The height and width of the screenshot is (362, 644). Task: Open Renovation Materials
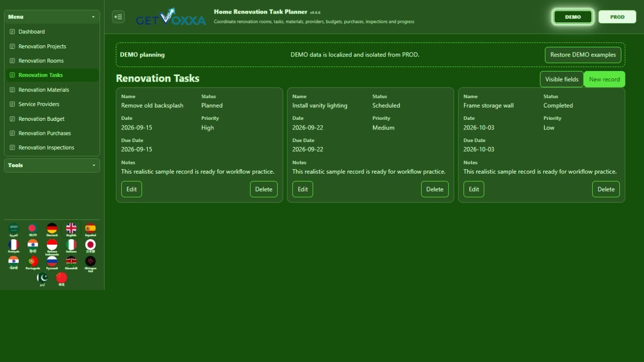(x=52, y=90)
